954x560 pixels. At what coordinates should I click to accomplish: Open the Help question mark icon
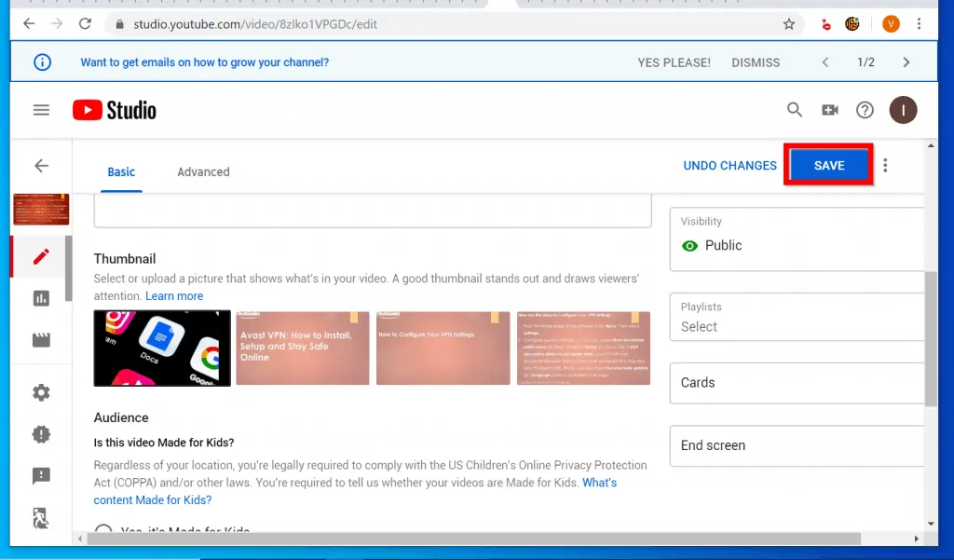[x=865, y=109]
